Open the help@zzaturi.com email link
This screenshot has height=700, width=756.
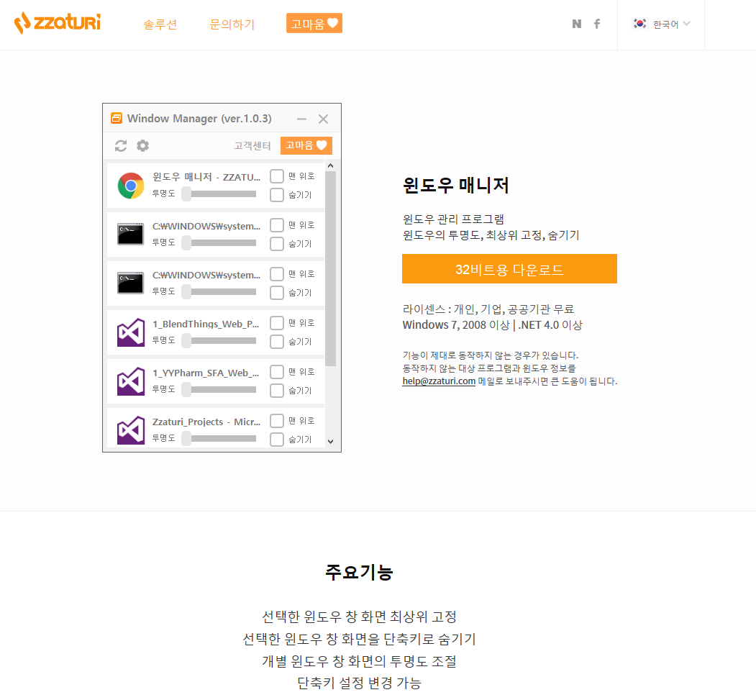[x=439, y=381]
